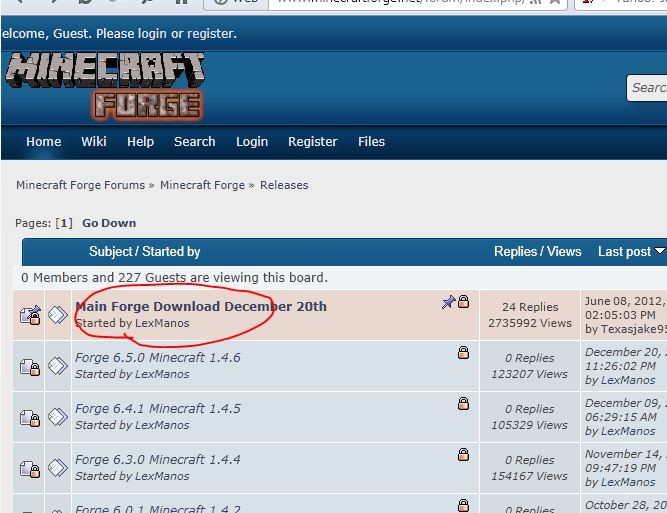The height and width of the screenshot is (513, 667).
Task: Select the '24 Replies' text
Action: [x=530, y=307]
